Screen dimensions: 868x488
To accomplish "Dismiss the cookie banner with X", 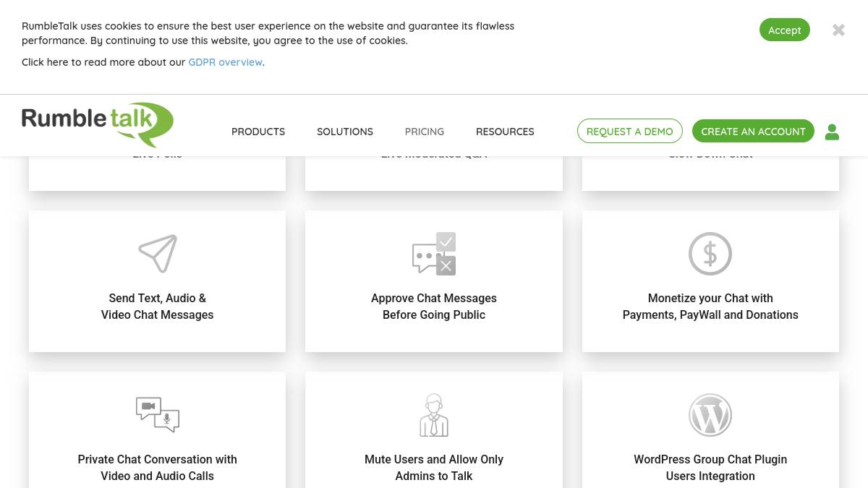I will [x=838, y=30].
